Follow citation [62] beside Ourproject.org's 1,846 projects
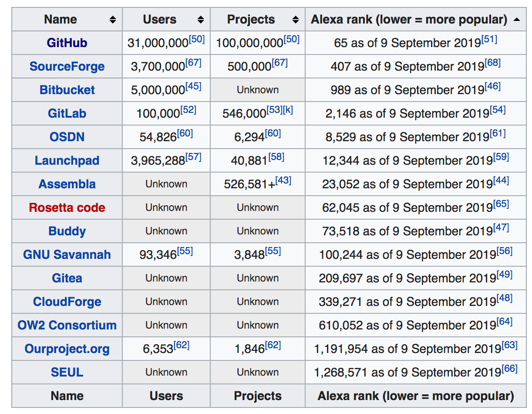This screenshot has height=414, width=532. [273, 345]
